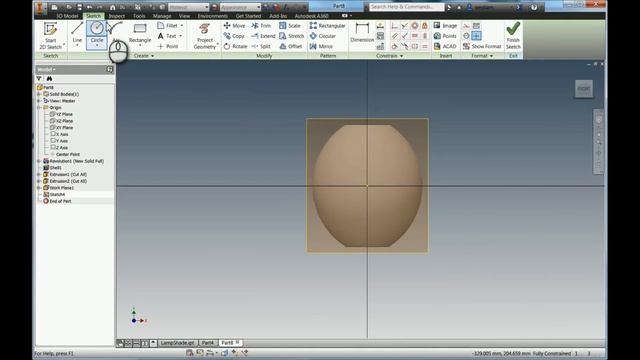Click the Insert ACAD tool
The image size is (640, 360).
click(x=445, y=47)
